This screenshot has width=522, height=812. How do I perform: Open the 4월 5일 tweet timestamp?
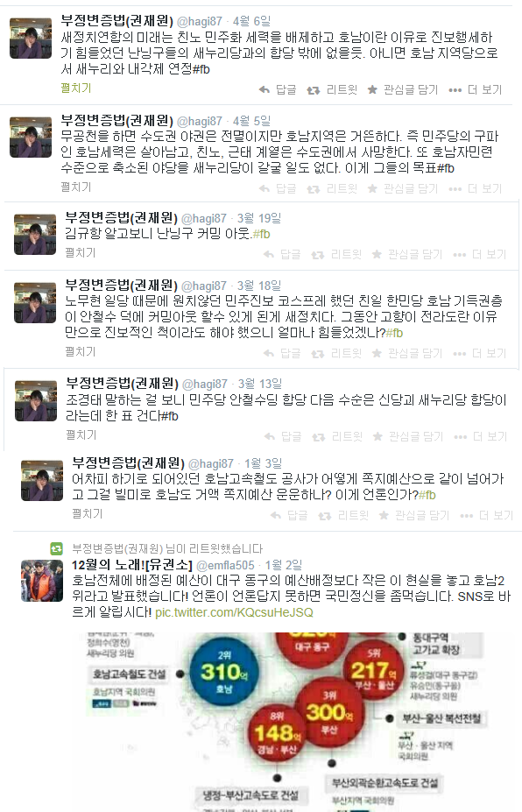pyautogui.click(x=251, y=121)
